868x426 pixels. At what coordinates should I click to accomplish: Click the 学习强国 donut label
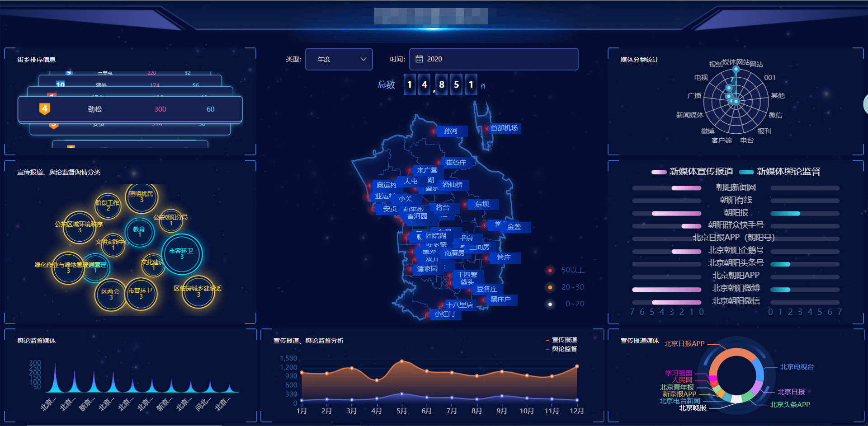pyautogui.click(x=678, y=373)
